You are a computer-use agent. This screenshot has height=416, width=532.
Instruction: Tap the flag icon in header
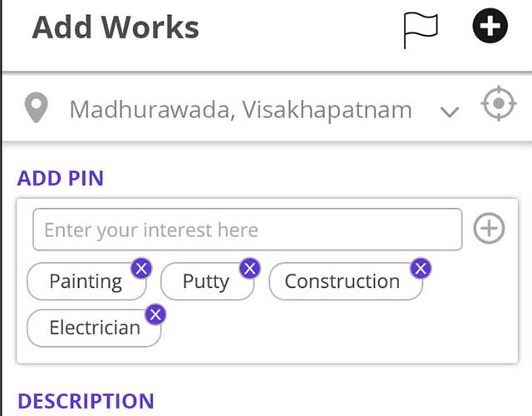(420, 29)
